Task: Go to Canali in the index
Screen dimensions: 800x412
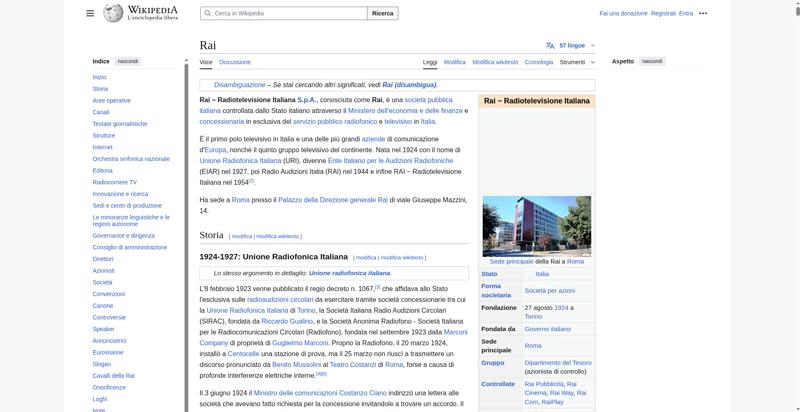Action: tap(101, 112)
